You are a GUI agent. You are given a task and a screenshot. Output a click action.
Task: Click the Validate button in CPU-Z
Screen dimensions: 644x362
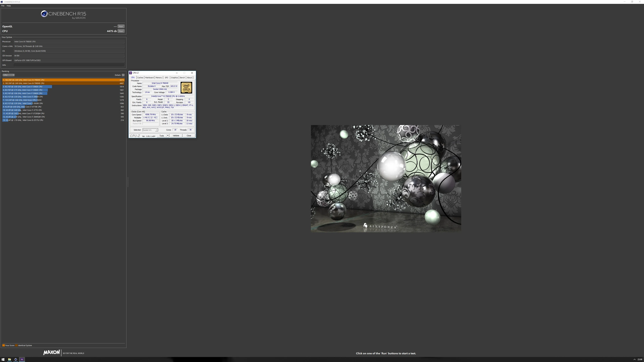(176, 136)
